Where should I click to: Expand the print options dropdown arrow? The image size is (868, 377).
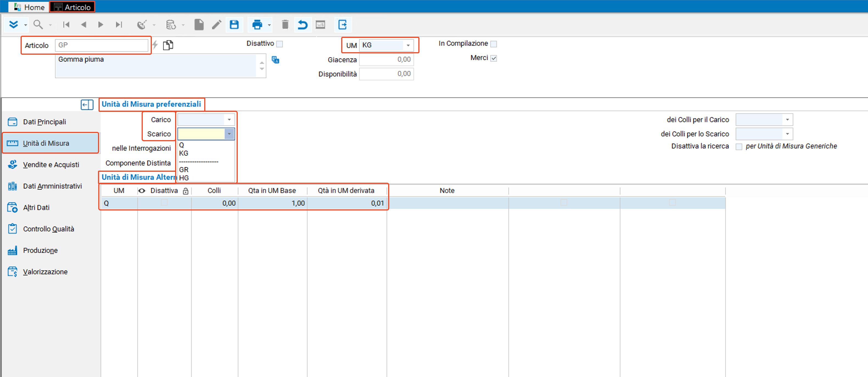tap(269, 25)
